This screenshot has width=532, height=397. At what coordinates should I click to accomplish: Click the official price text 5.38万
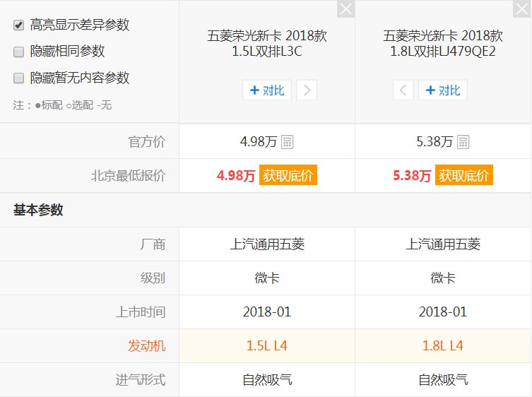pyautogui.click(x=435, y=142)
